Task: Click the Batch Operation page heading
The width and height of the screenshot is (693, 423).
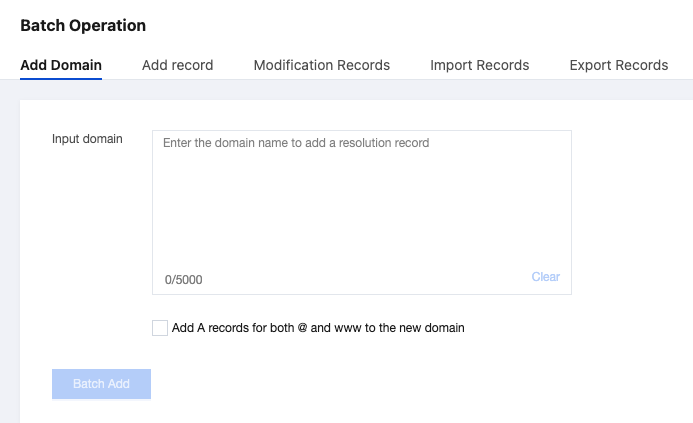Action: click(83, 26)
